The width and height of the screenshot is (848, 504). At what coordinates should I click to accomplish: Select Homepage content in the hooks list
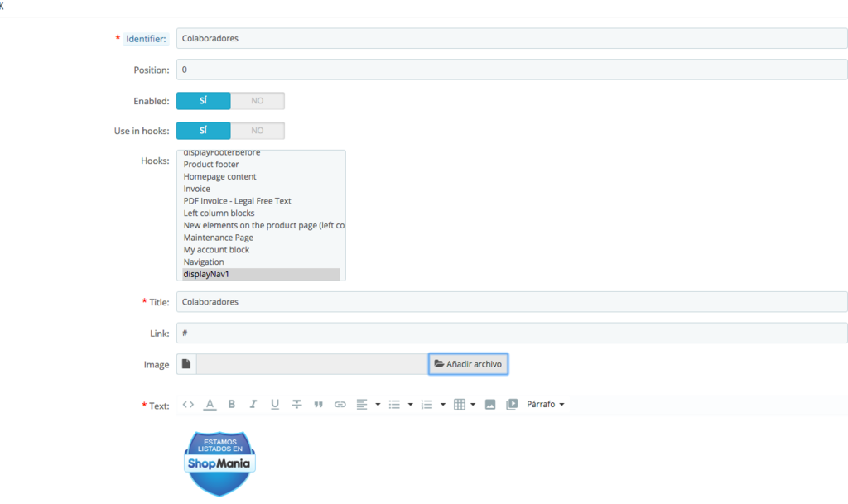pos(220,176)
